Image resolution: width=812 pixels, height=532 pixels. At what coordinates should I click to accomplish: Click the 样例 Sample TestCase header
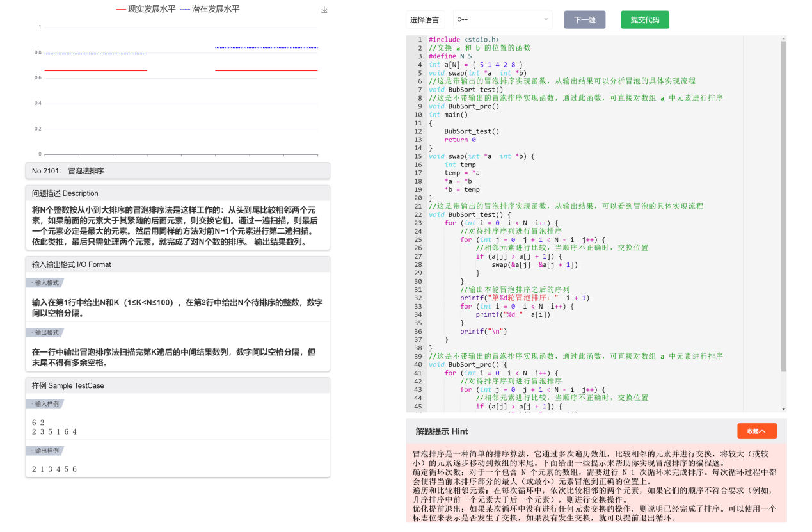(178, 385)
